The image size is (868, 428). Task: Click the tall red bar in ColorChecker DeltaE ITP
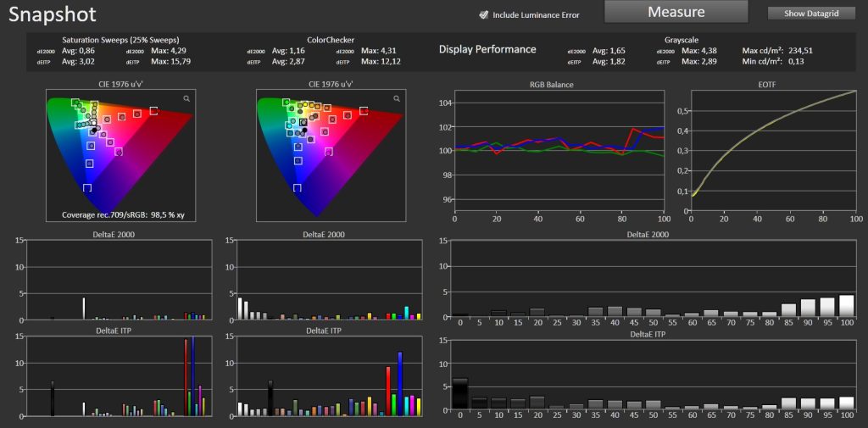click(388, 391)
